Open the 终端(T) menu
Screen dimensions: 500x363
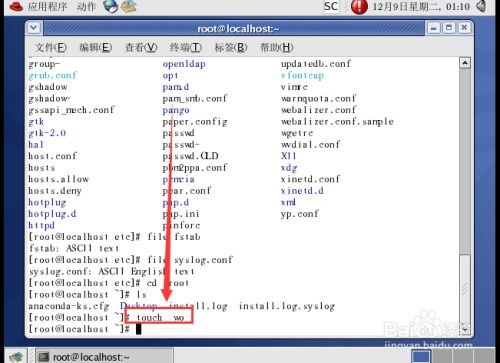186,47
